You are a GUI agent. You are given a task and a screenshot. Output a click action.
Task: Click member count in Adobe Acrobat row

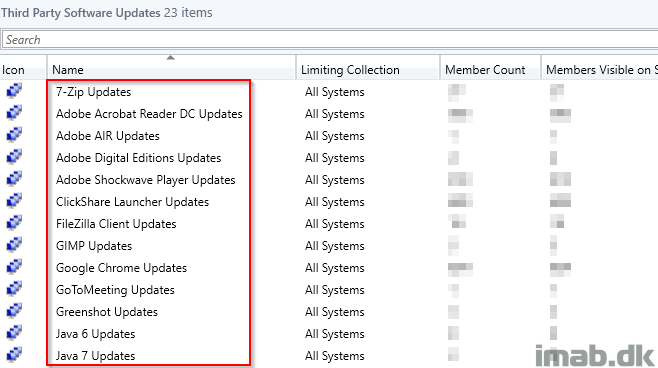[460, 115]
